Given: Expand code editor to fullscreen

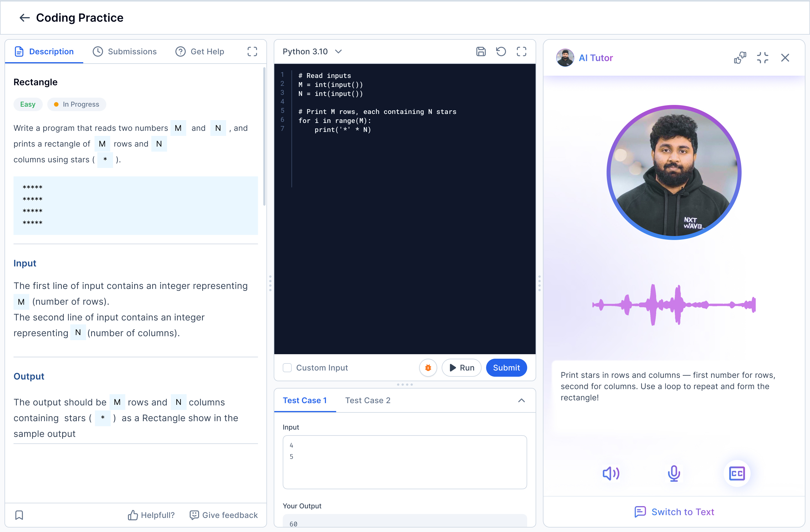Looking at the screenshot, I should coord(521,51).
